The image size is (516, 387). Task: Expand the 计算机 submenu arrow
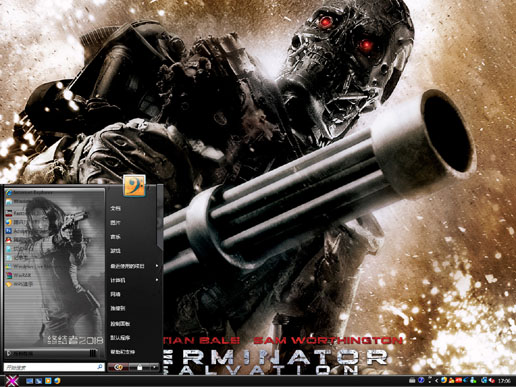(157, 280)
